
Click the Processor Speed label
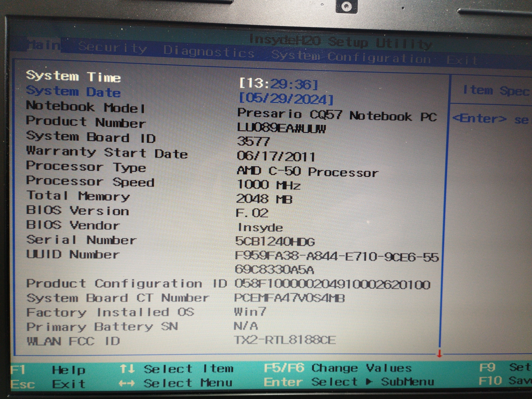pyautogui.click(x=90, y=181)
